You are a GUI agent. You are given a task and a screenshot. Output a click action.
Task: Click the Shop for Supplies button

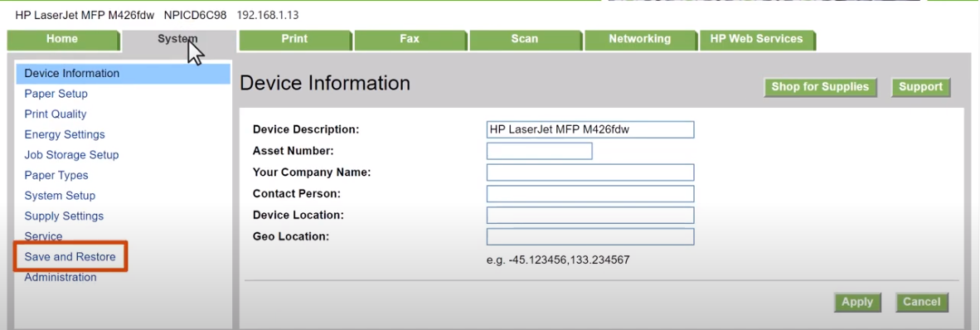click(x=820, y=88)
